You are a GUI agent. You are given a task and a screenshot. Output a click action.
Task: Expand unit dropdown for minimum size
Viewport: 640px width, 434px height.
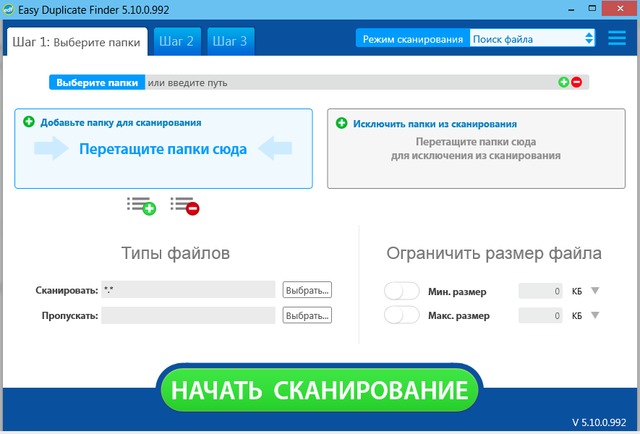595,291
